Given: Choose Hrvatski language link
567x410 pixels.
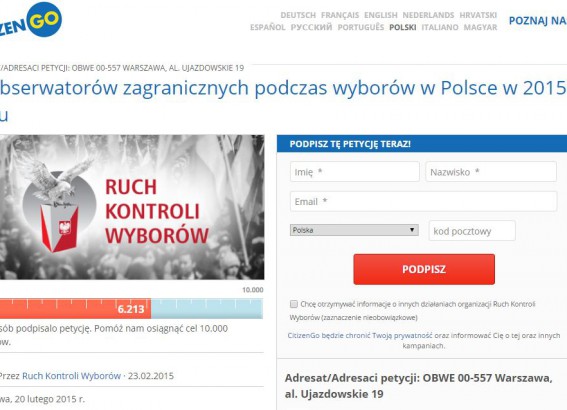Looking at the screenshot, I should [x=478, y=16].
